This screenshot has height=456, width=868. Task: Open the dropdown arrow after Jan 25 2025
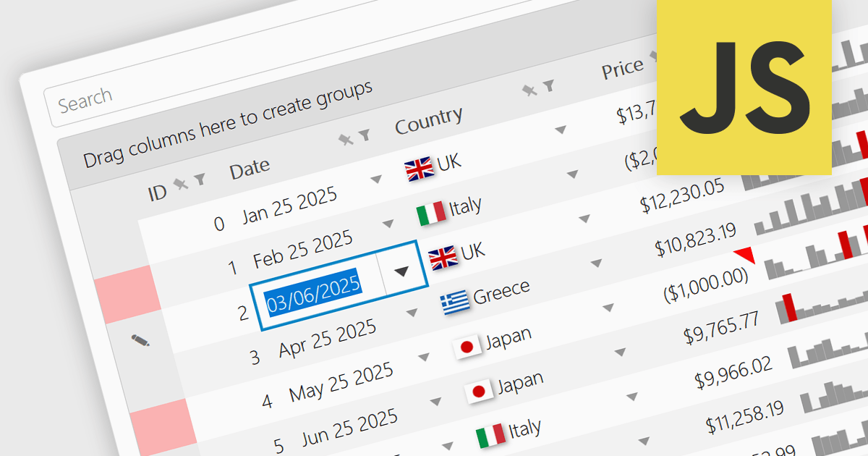pos(375,179)
